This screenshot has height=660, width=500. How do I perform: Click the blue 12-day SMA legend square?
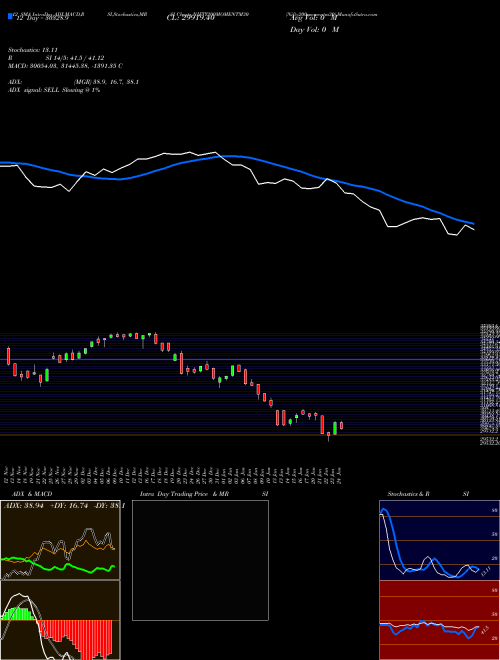(x=10, y=16)
